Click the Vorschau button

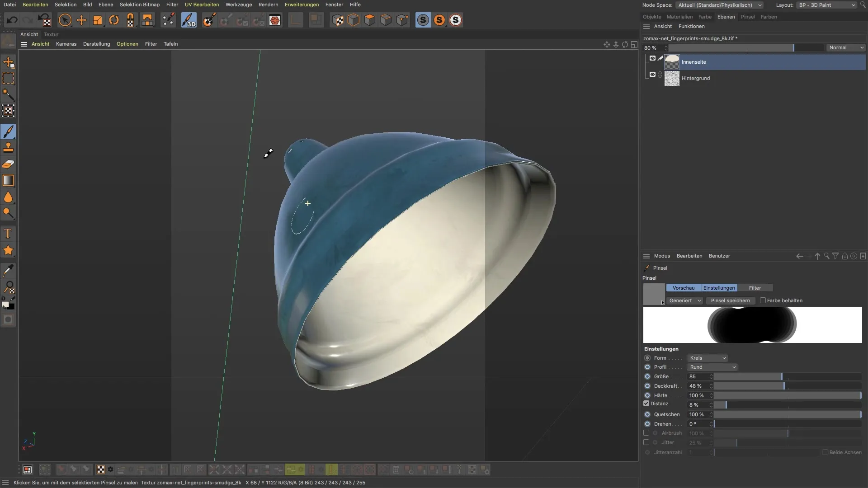coord(684,288)
